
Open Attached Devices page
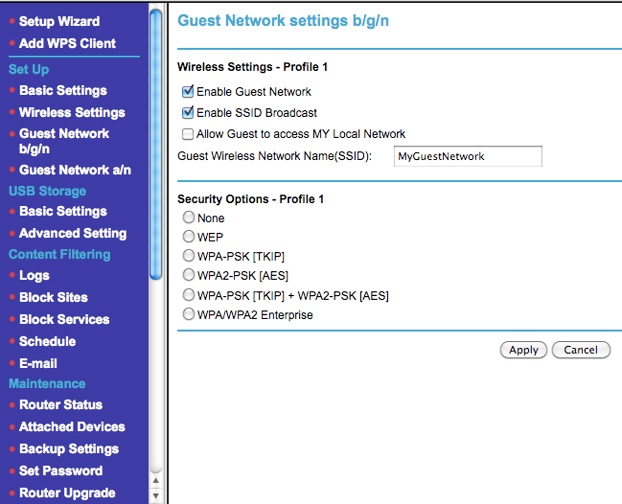(72, 427)
